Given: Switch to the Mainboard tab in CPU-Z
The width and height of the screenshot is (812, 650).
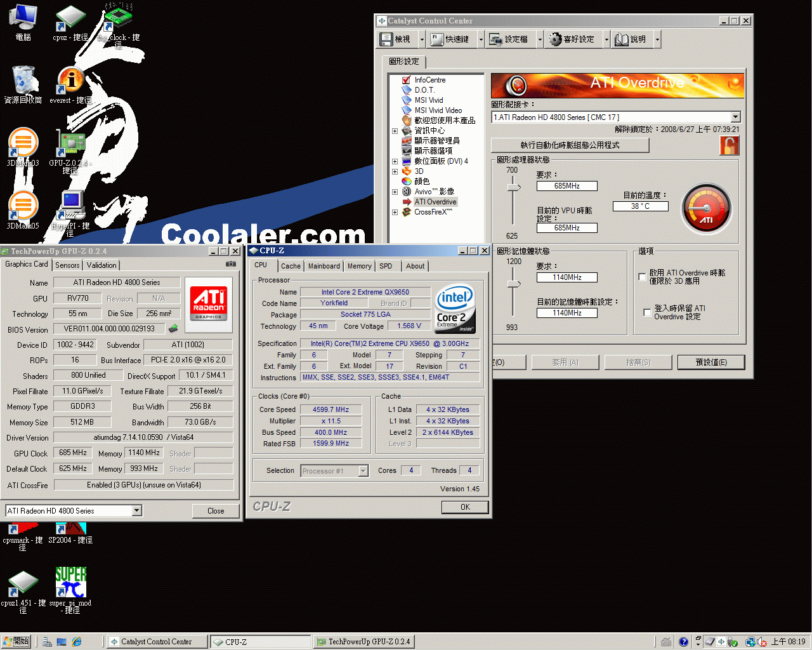Looking at the screenshot, I should (324, 266).
